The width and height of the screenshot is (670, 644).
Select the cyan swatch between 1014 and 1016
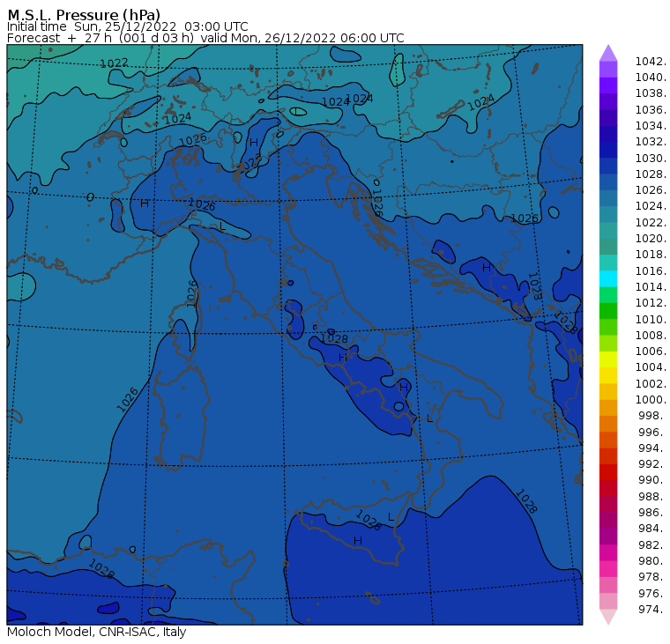[x=608, y=279]
